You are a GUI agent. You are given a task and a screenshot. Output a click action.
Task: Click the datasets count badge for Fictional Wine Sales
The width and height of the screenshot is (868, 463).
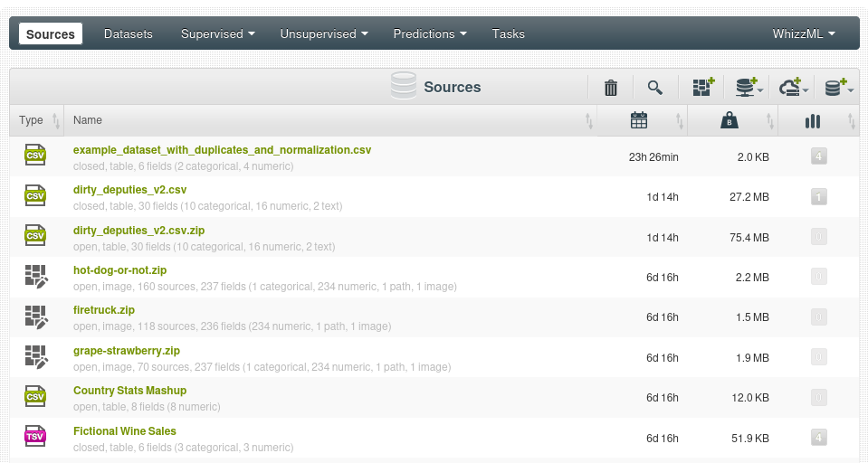pyautogui.click(x=818, y=438)
